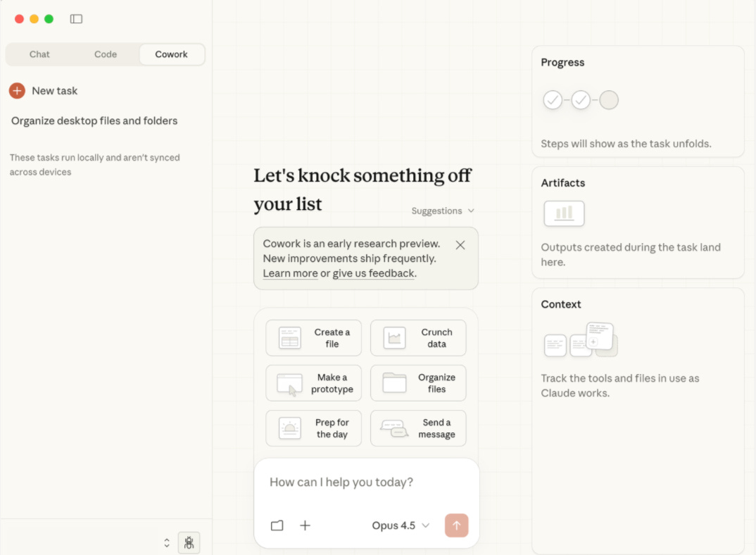Click 'Steps will show as the task unfolds.' text
756x555 pixels.
coord(626,144)
